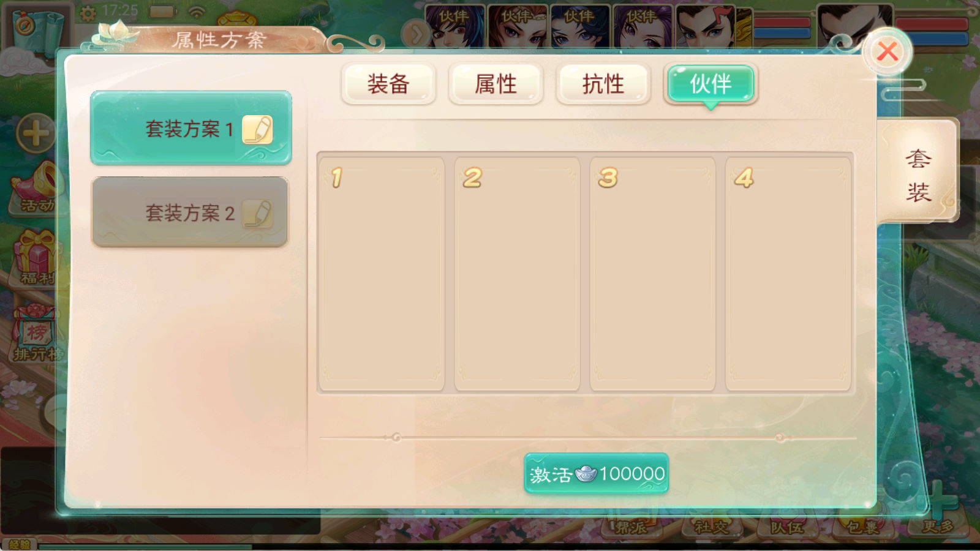980x551 pixels.
Task: Activate scheme for 100000 silver
Action: (596, 473)
